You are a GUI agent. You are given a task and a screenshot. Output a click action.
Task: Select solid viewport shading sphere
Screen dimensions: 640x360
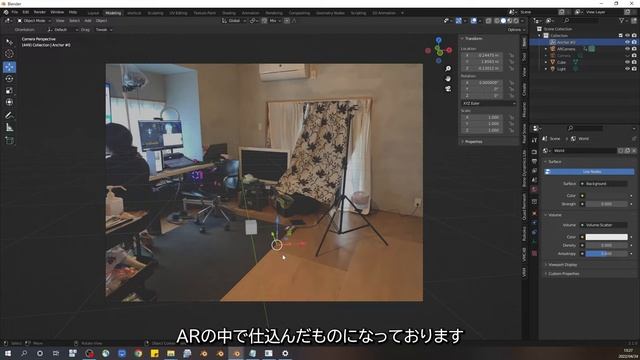tap(503, 20)
